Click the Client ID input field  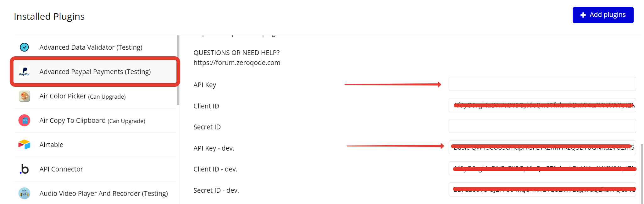(x=542, y=105)
